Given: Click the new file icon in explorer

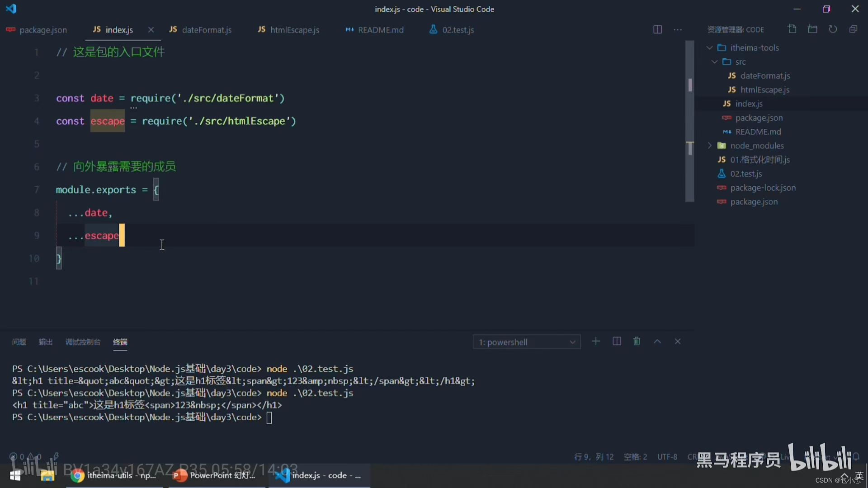Looking at the screenshot, I should pos(792,29).
